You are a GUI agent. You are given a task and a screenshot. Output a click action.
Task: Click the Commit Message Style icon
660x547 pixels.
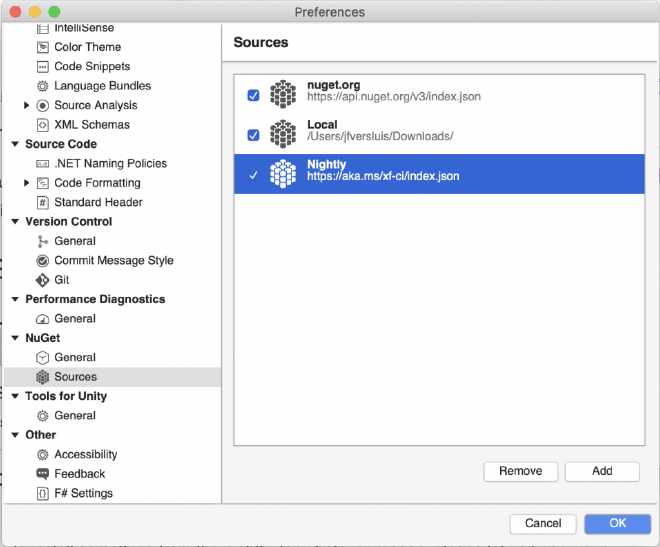pos(43,261)
